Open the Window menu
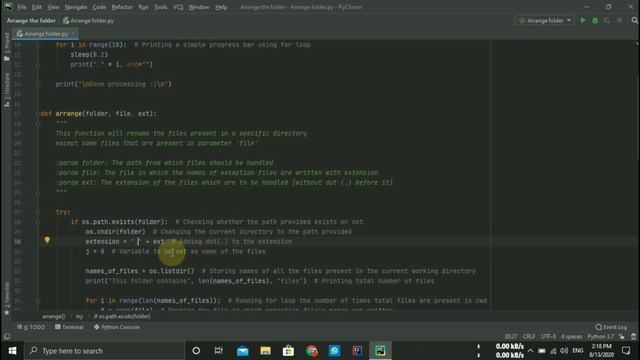This screenshot has width=640, height=360. click(x=199, y=7)
